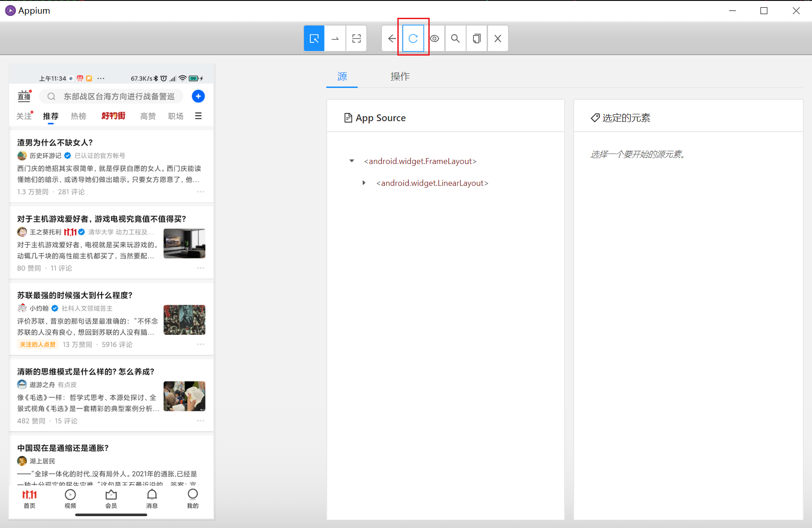Open more options on 苏联 post
Image resolution: width=812 pixels, height=528 pixels.
[x=200, y=344]
